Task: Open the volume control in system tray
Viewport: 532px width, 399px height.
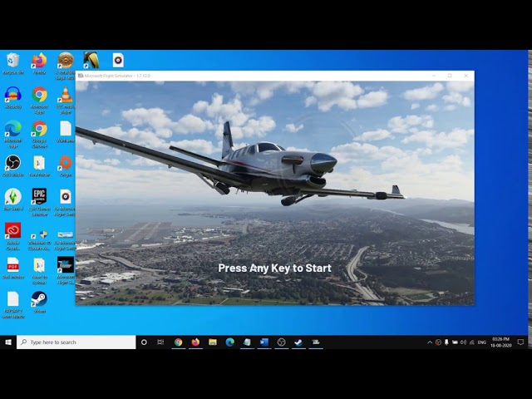Action: click(463, 342)
